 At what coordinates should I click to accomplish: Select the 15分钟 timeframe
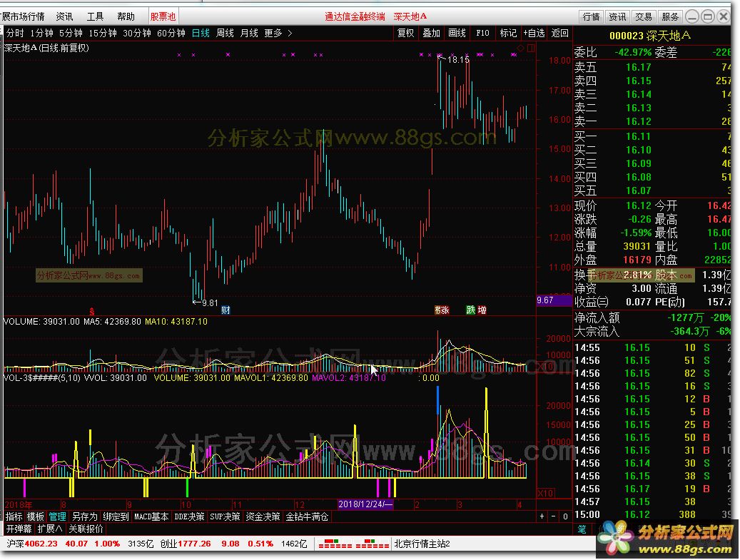[x=103, y=33]
